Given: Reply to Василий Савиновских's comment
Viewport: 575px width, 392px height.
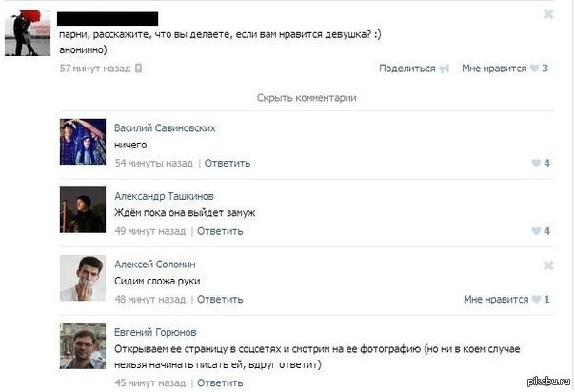Looking at the screenshot, I should click(x=228, y=163).
